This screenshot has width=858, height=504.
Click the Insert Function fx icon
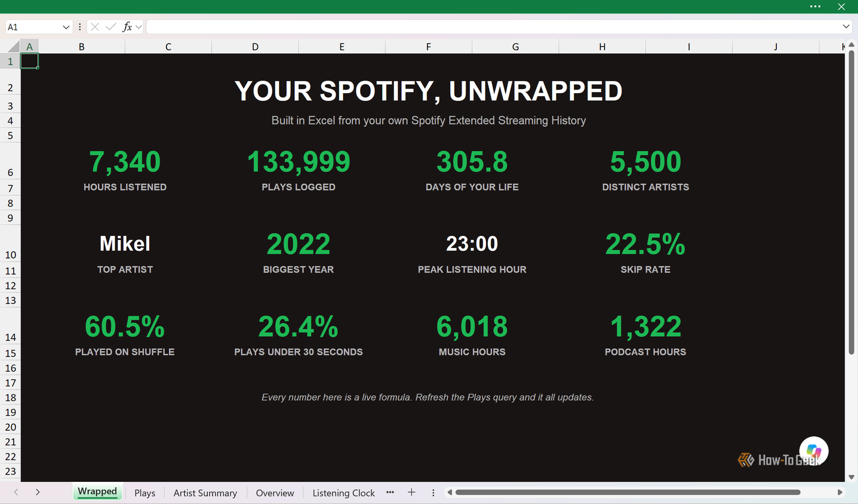click(x=127, y=27)
